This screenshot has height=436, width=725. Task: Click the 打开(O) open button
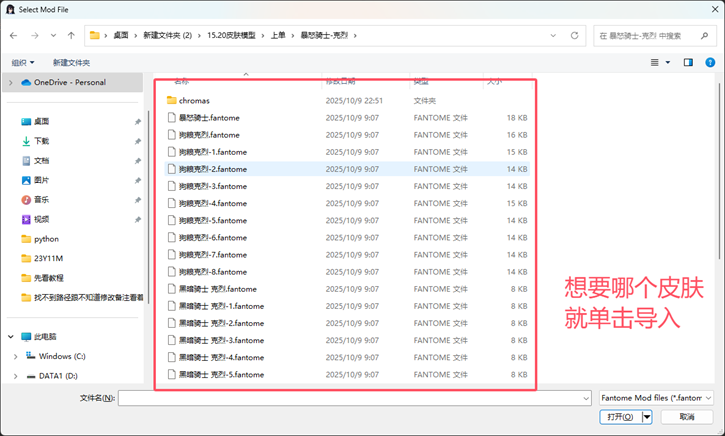click(x=621, y=417)
